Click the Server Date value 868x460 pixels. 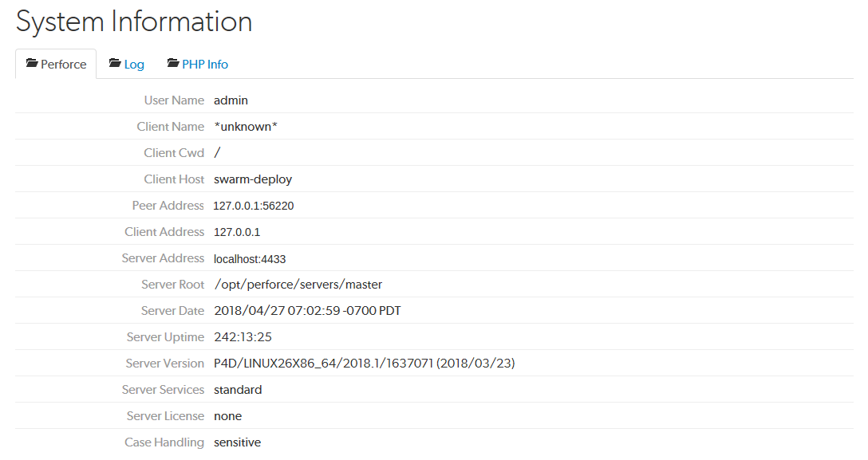pyautogui.click(x=307, y=311)
